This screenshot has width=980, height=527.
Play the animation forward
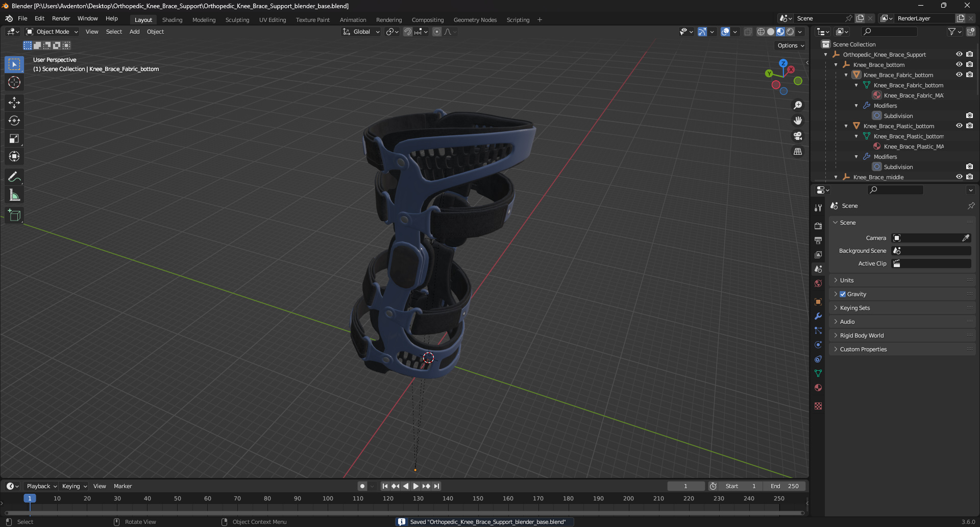tap(415, 486)
